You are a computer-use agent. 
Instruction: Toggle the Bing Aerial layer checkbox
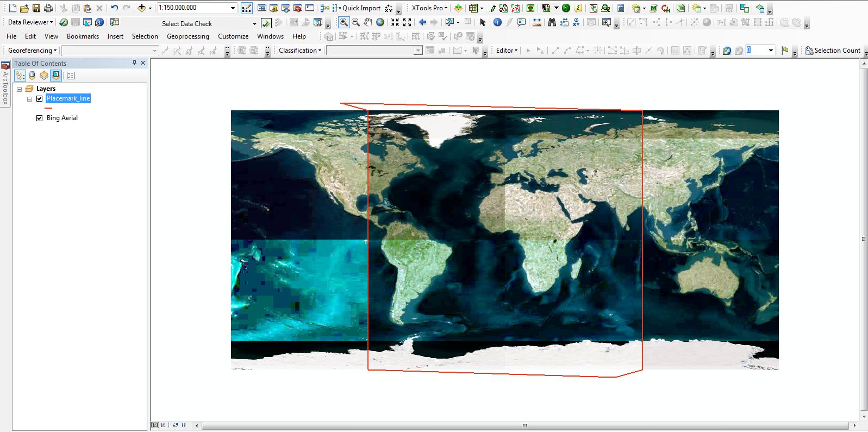(x=39, y=118)
